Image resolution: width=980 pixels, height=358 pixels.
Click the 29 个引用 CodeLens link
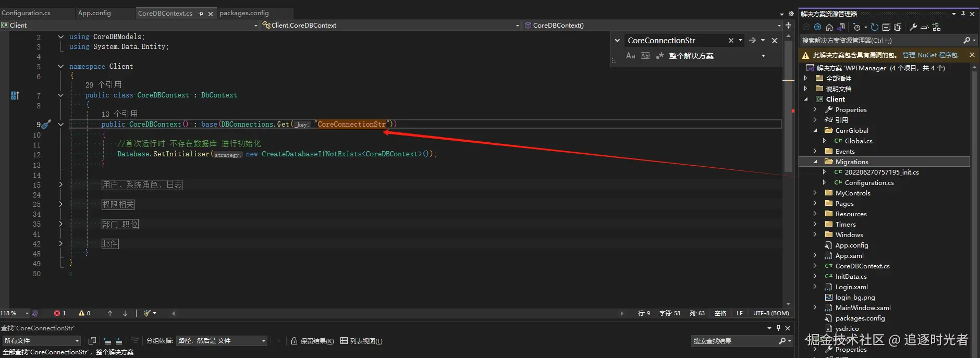[x=103, y=84]
